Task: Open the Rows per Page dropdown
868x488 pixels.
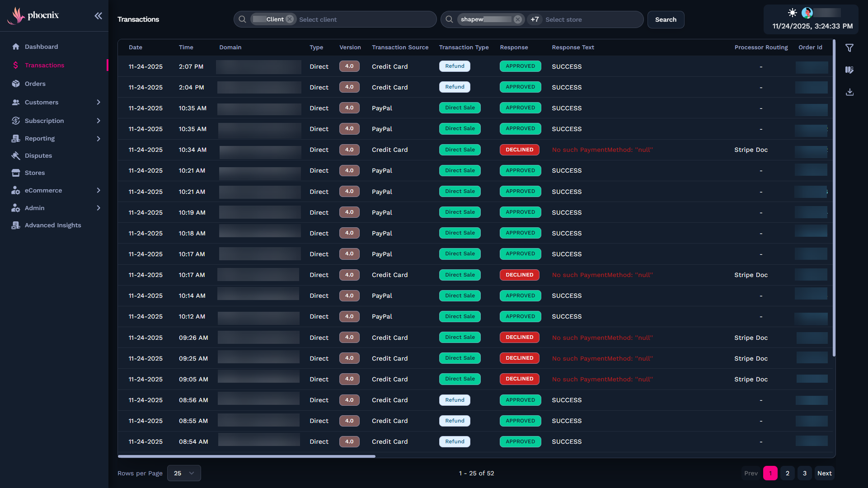Action: [184, 473]
